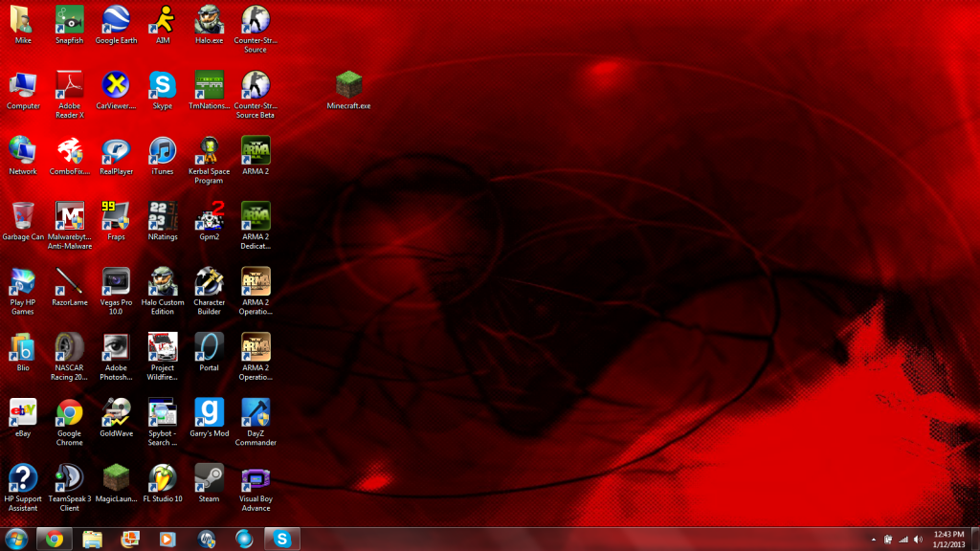Viewport: 980px width, 551px height.
Task: Launch the AIM desktop shortcut
Action: pyautogui.click(x=163, y=25)
